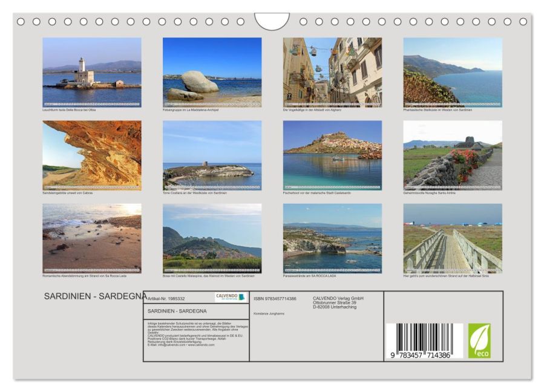Image resolution: width=544 pixels, height=392 pixels.
Task: Click the La Maddalena-Archipel caption
Action: (x=191, y=110)
